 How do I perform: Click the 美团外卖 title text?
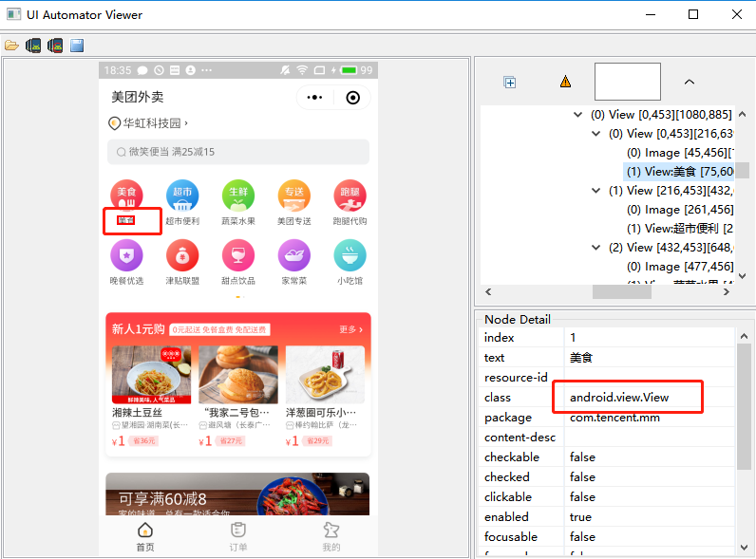138,97
